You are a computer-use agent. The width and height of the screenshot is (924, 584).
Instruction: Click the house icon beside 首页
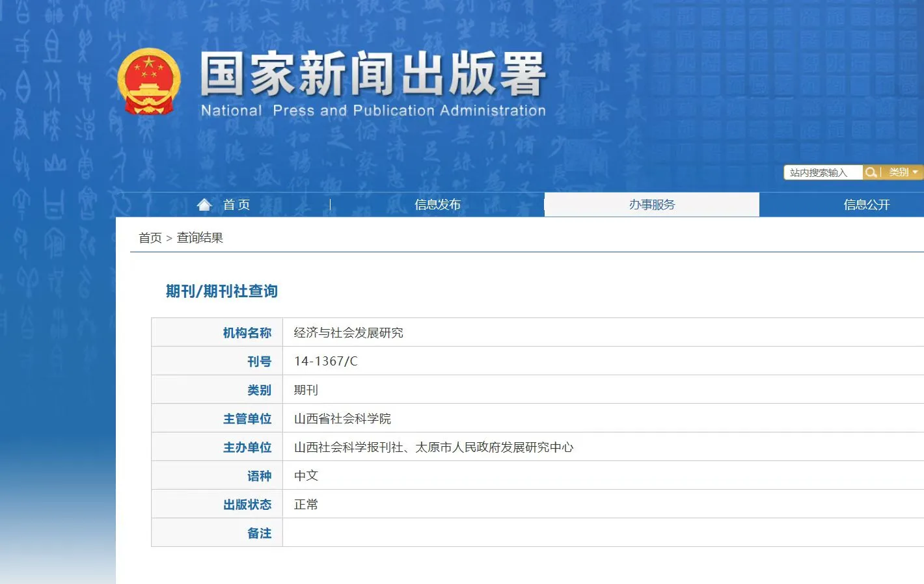tap(204, 204)
